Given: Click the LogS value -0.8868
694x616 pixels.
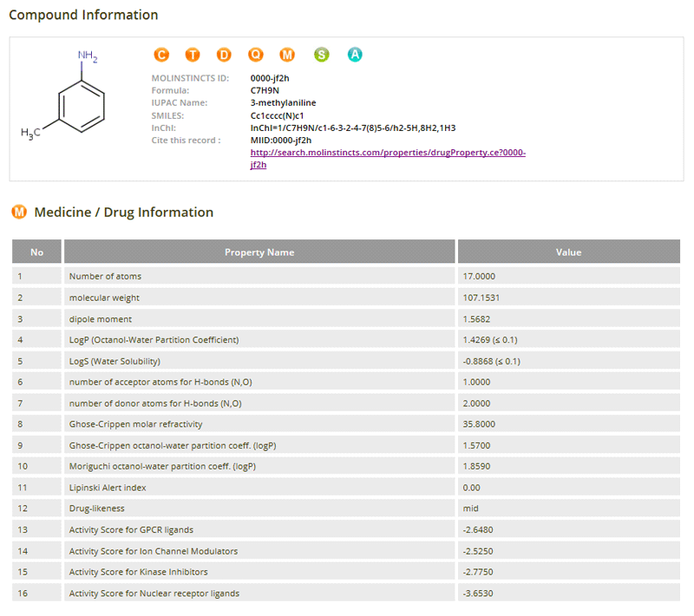Looking at the screenshot, I should (x=491, y=361).
